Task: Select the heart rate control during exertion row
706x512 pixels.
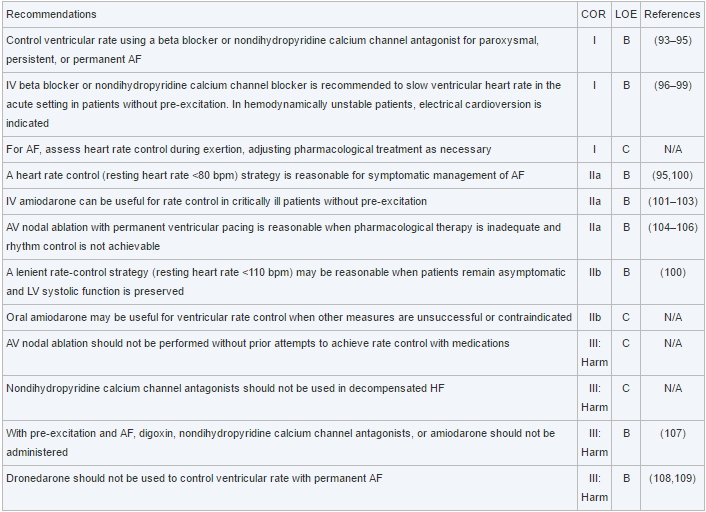Action: 248,149
